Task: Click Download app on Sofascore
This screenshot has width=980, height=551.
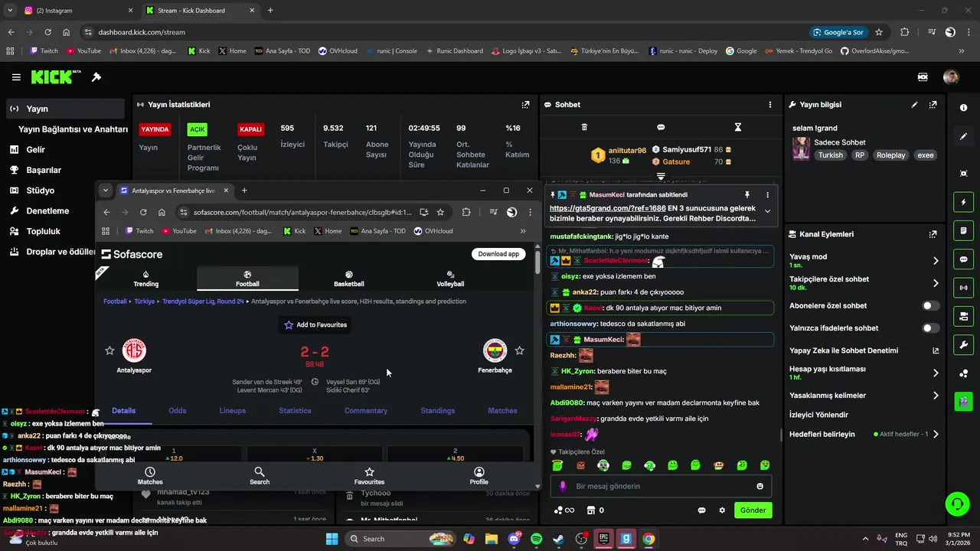Action: coord(498,254)
